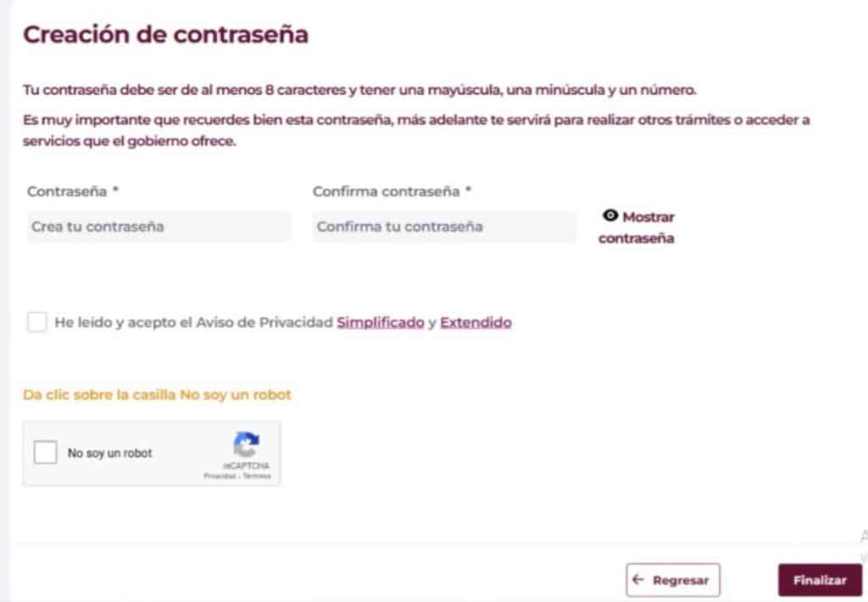Screen dimensions: 868x602
Task: Click the "He leído y acepto" label text
Action: click(x=193, y=322)
